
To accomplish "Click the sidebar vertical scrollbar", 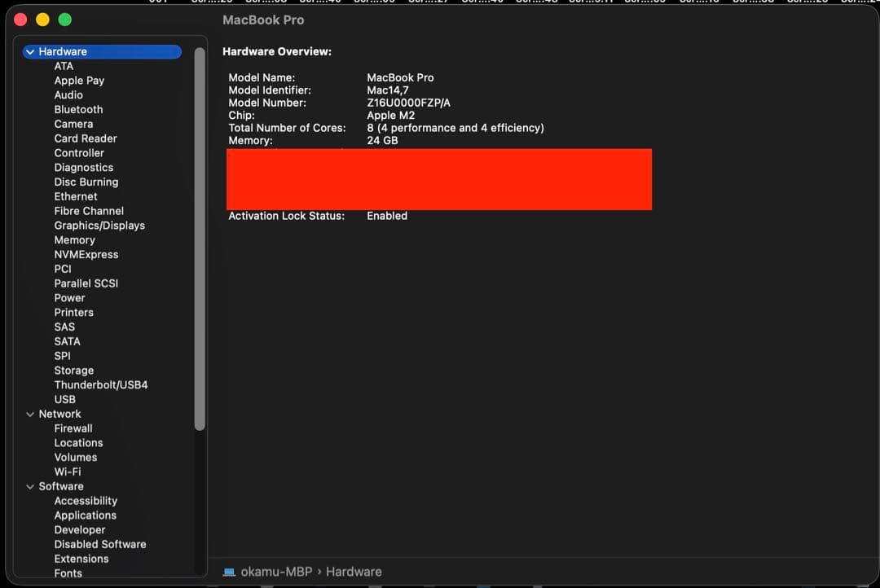I will pyautogui.click(x=200, y=238).
